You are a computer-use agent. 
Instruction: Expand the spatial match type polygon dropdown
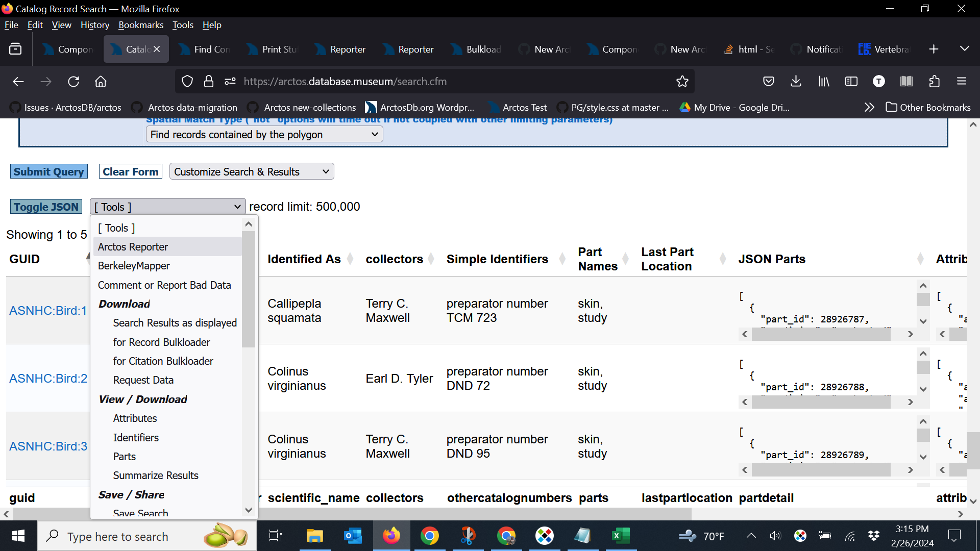tap(264, 135)
